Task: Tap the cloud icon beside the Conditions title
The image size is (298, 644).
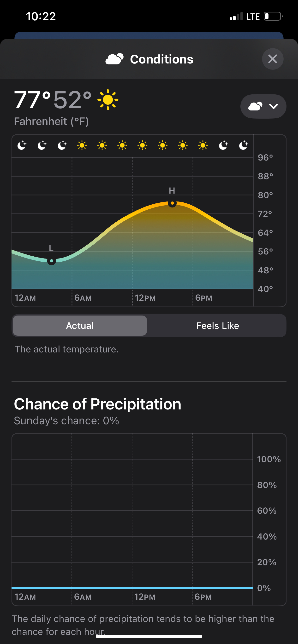Action: (x=114, y=59)
